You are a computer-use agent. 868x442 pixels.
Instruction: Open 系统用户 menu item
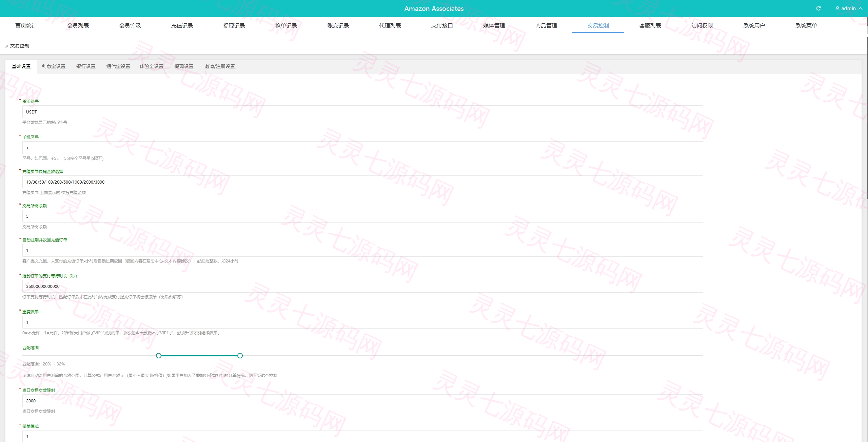(754, 25)
